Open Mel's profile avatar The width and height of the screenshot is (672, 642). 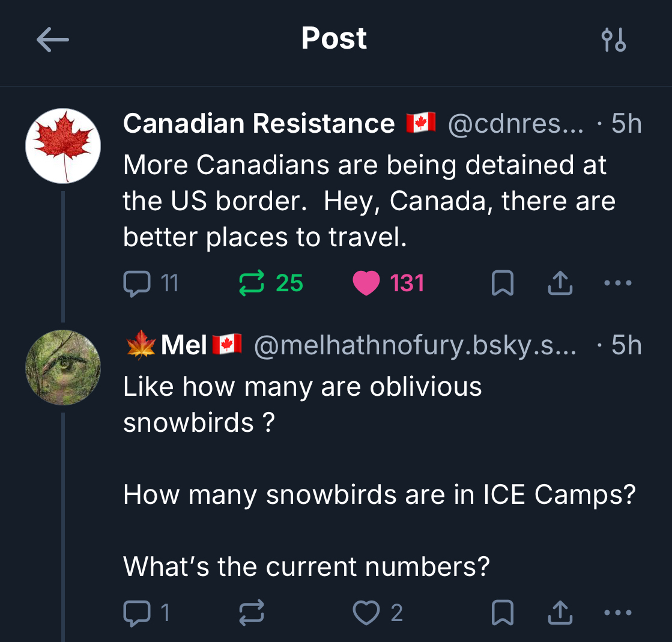(63, 367)
